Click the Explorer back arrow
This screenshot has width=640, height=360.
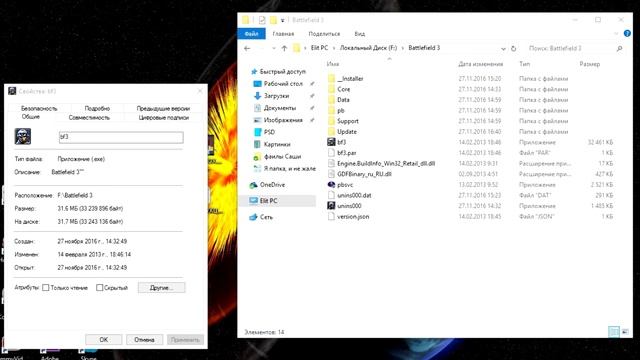(x=247, y=48)
